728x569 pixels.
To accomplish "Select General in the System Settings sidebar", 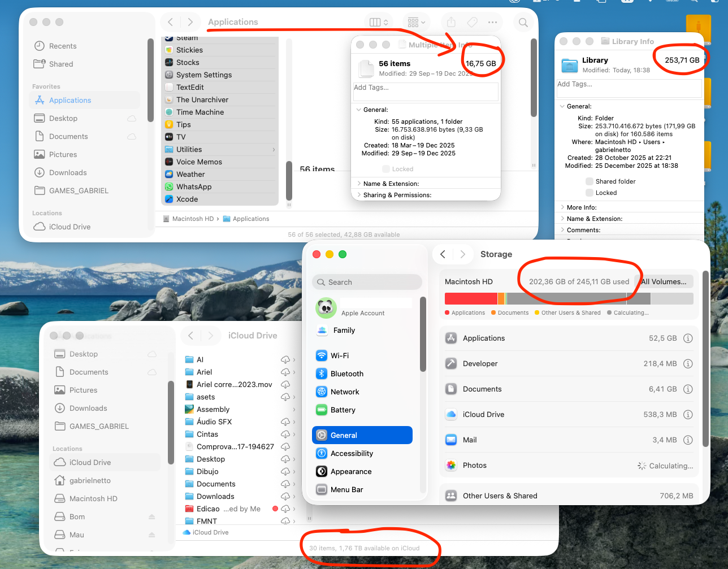I will 362,435.
